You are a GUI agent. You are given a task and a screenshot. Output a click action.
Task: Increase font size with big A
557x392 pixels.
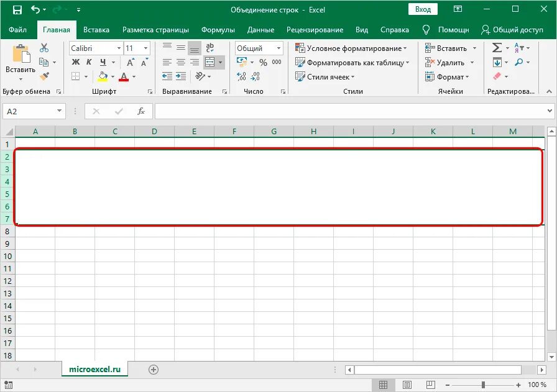pyautogui.click(x=131, y=63)
